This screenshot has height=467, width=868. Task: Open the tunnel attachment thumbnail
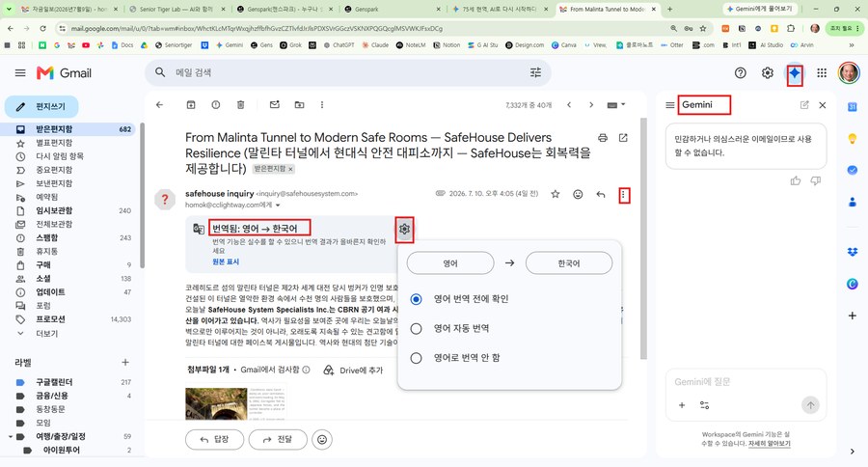click(x=236, y=403)
